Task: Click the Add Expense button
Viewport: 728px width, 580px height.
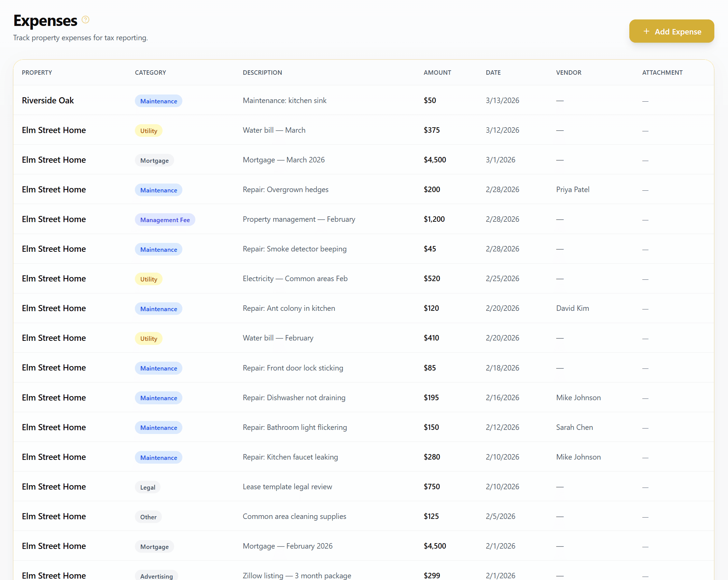Action: pyautogui.click(x=671, y=31)
